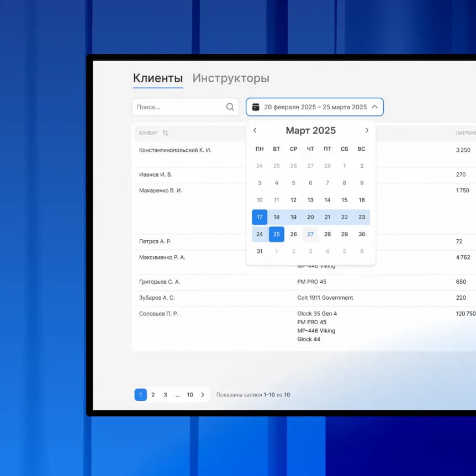The height and width of the screenshot is (476, 476).
Task: Open client row Константинопольский К. И.
Action: click(x=175, y=150)
